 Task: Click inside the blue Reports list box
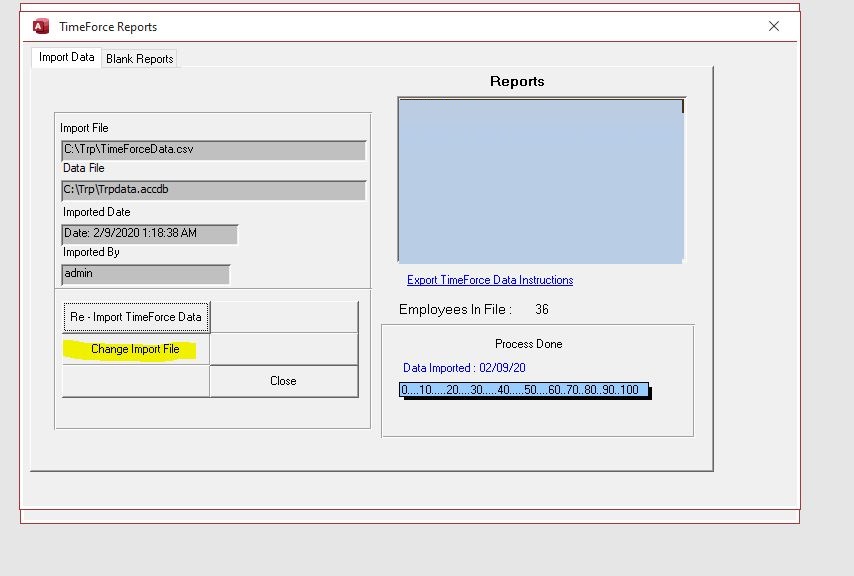pos(541,181)
